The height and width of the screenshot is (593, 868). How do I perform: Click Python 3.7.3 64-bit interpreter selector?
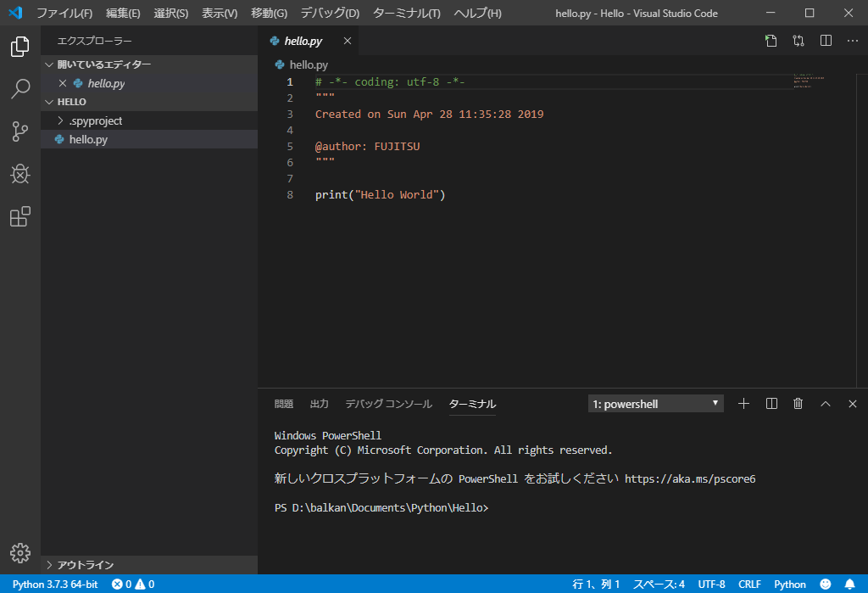point(53,584)
